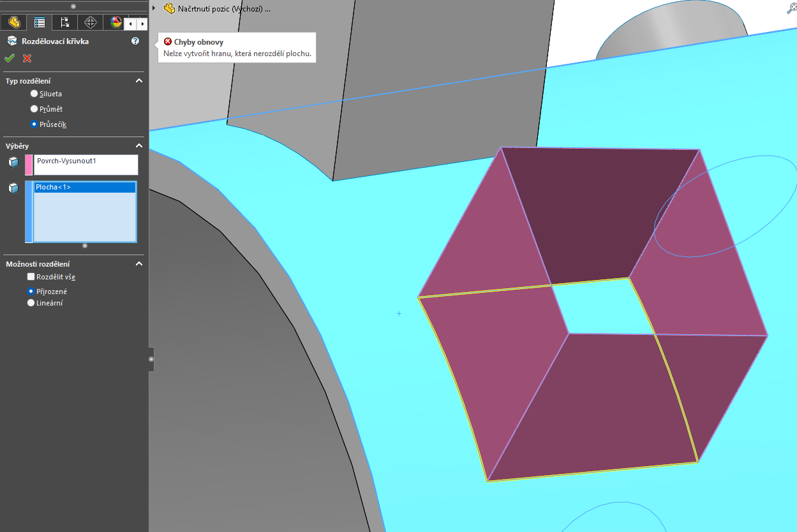
Task: Select the Lineární split option
Action: pos(31,303)
